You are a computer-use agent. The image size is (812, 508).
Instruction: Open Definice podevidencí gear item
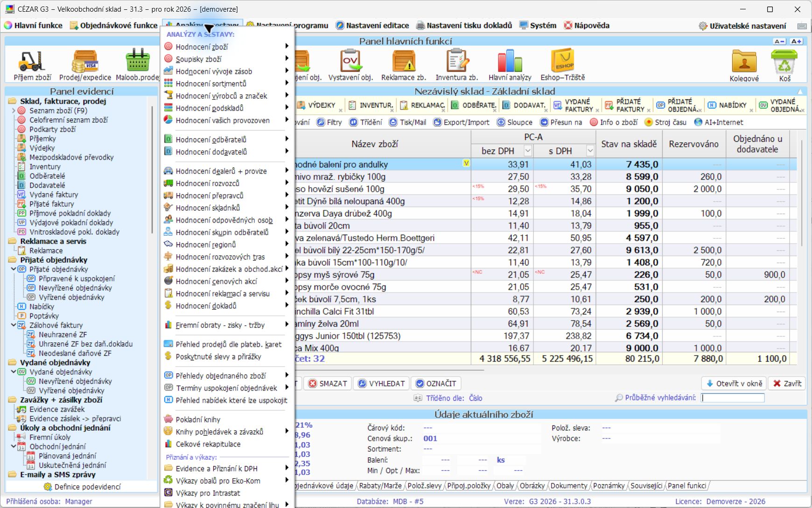[82, 487]
